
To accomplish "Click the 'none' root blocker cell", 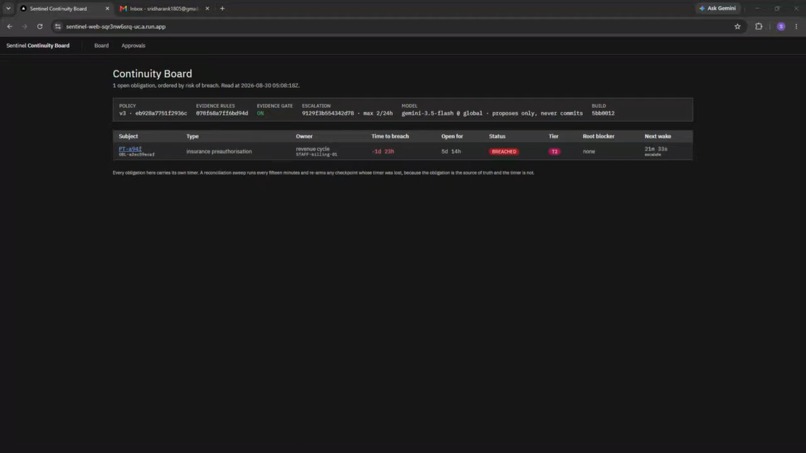I will (x=589, y=152).
